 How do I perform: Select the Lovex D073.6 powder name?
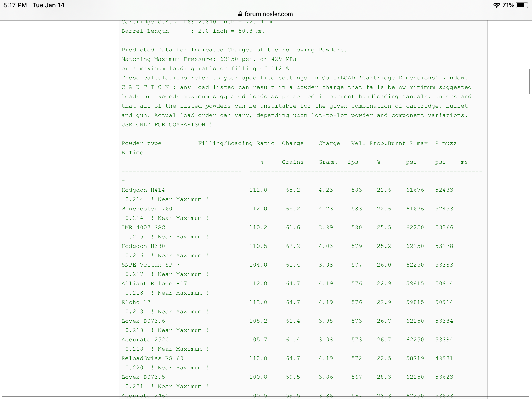coord(143,321)
